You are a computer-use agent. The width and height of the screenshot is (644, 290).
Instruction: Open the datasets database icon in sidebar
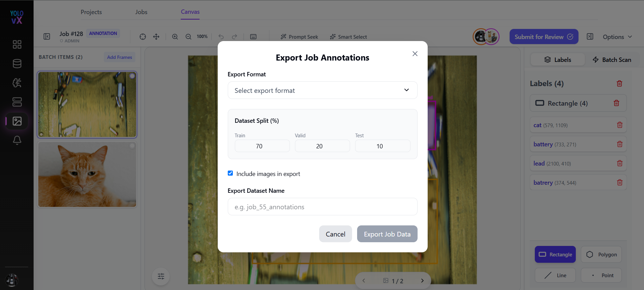[x=17, y=64]
